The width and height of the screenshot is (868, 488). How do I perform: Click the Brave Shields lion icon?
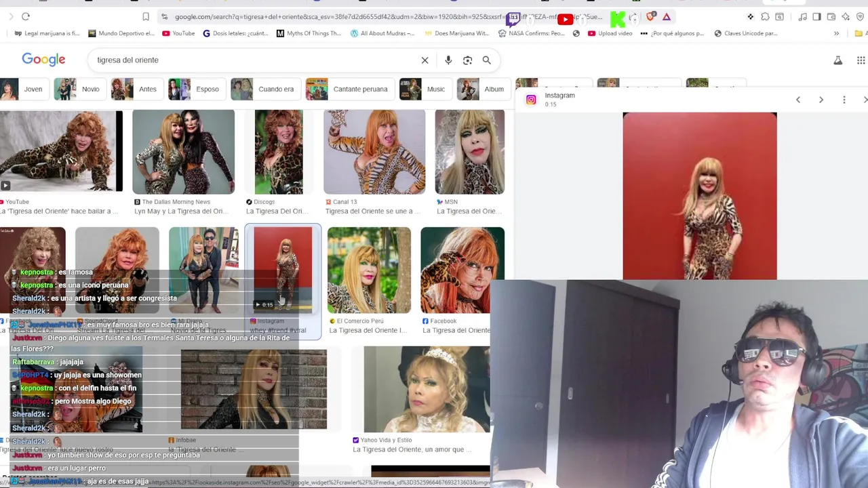[652, 16]
